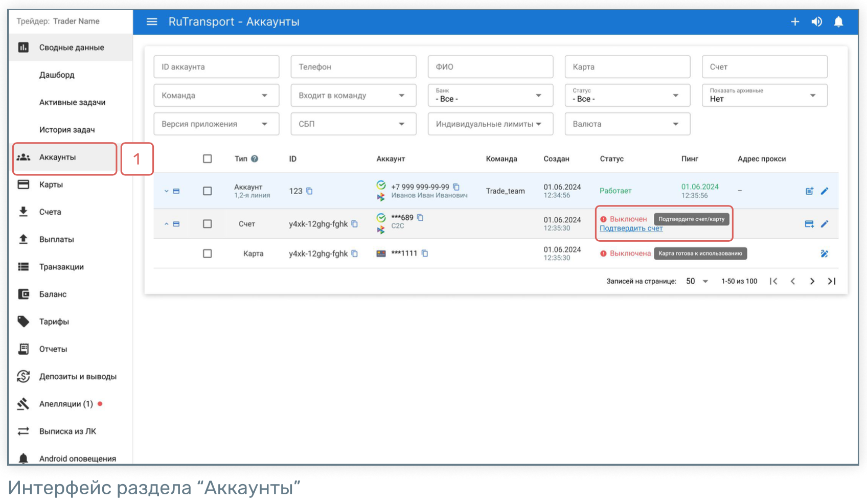Copy account ID 123 to clipboard
The image size is (867, 504).
point(309,191)
